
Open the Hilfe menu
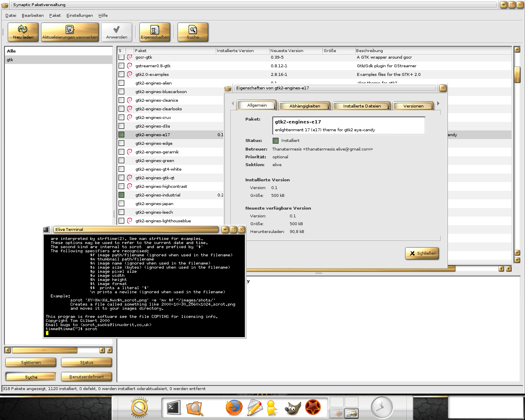pos(103,15)
